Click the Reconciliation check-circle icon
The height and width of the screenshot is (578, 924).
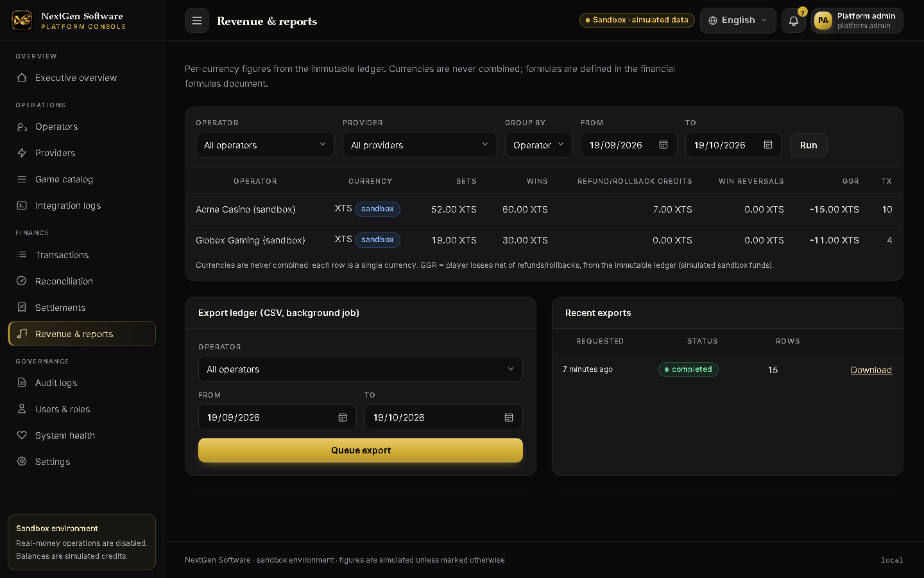(x=22, y=281)
